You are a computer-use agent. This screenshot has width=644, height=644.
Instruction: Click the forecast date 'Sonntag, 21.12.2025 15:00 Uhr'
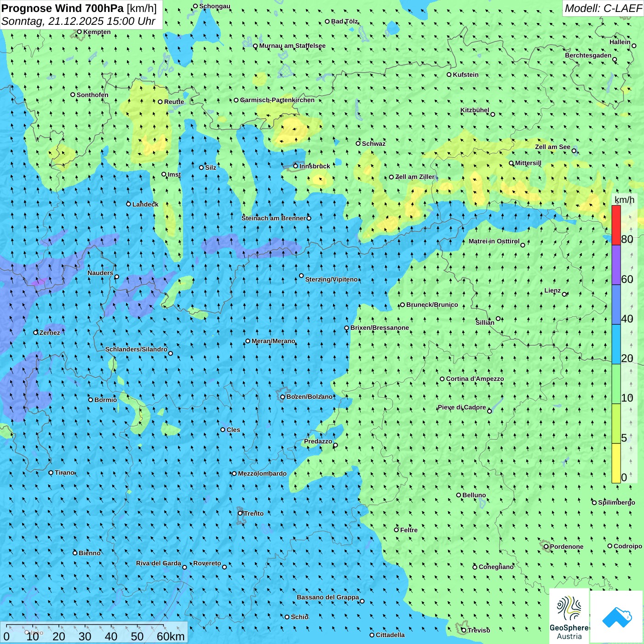pyautogui.click(x=78, y=21)
